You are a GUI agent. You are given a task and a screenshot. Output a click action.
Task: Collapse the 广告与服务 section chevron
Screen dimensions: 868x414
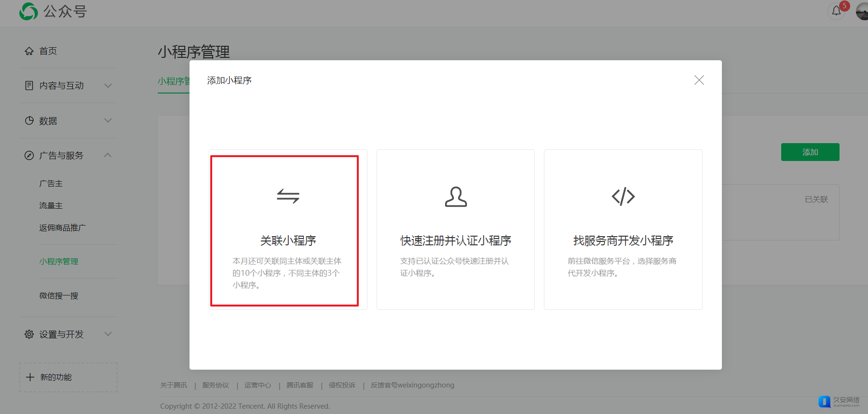click(x=108, y=155)
